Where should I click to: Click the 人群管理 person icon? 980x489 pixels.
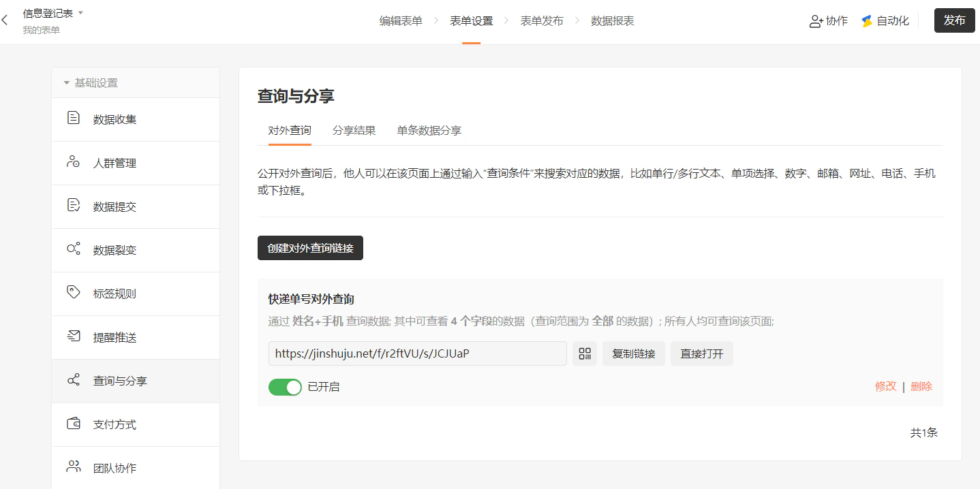click(x=74, y=162)
